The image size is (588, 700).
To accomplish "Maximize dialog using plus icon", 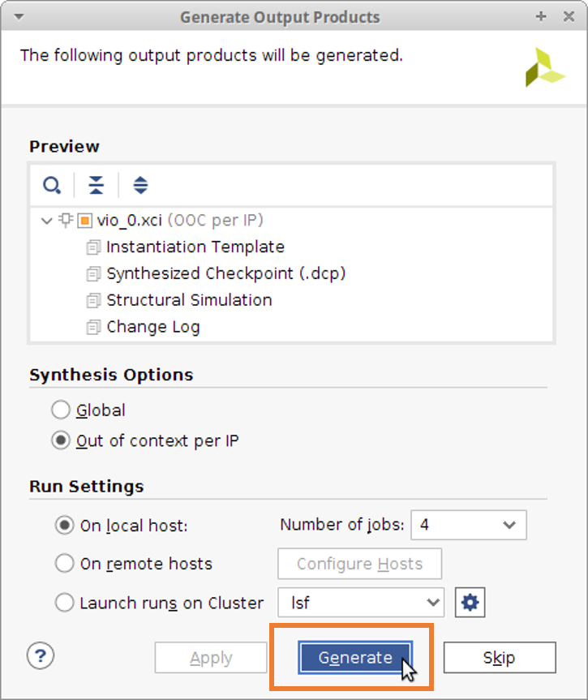I will pyautogui.click(x=541, y=16).
